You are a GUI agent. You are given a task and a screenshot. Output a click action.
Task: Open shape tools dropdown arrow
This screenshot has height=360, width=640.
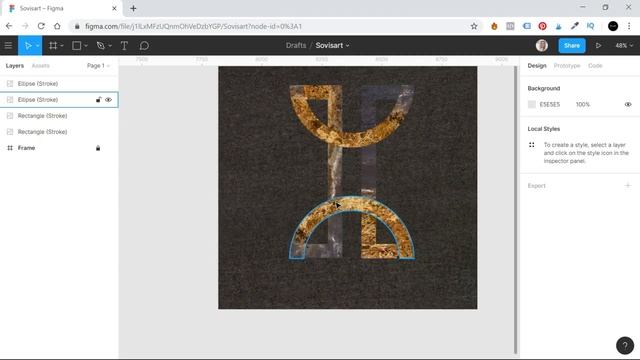(86, 46)
